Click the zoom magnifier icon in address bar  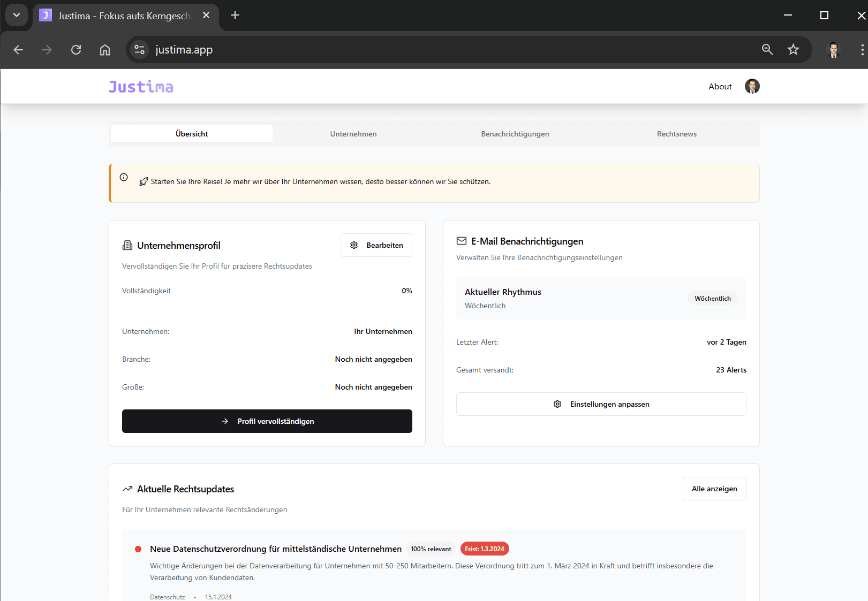pyautogui.click(x=767, y=50)
